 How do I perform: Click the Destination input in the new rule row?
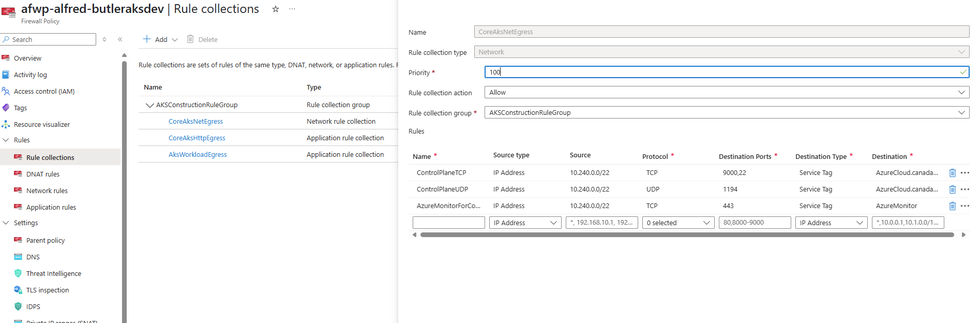pyautogui.click(x=908, y=223)
